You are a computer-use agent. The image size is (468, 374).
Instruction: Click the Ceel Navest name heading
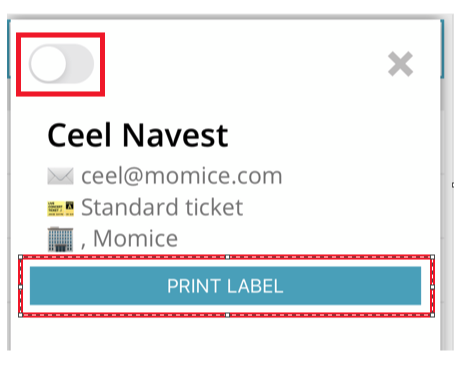138,135
